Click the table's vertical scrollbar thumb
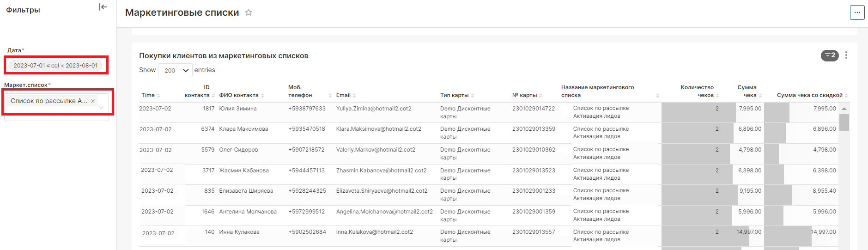The height and width of the screenshot is (250, 868). point(844,122)
